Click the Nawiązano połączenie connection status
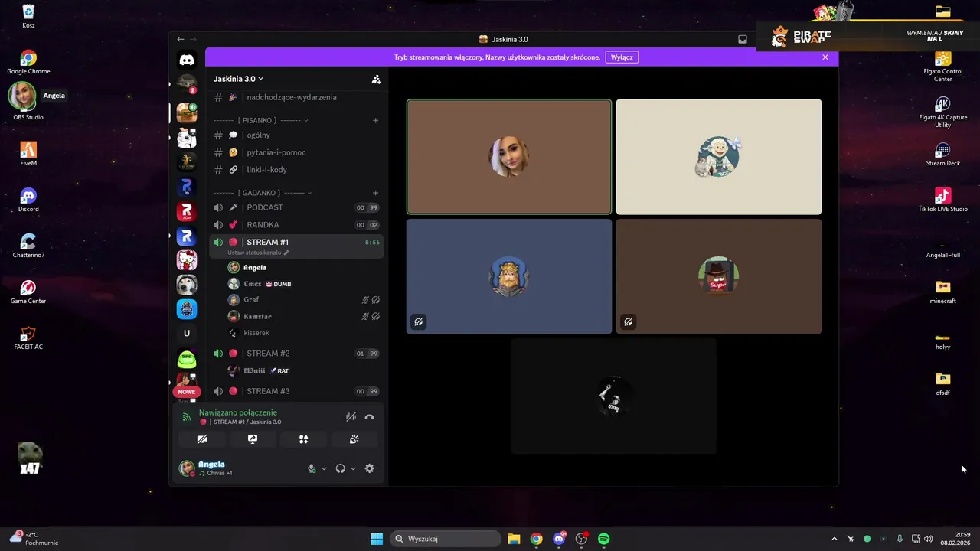This screenshot has height=551, width=980. point(237,412)
